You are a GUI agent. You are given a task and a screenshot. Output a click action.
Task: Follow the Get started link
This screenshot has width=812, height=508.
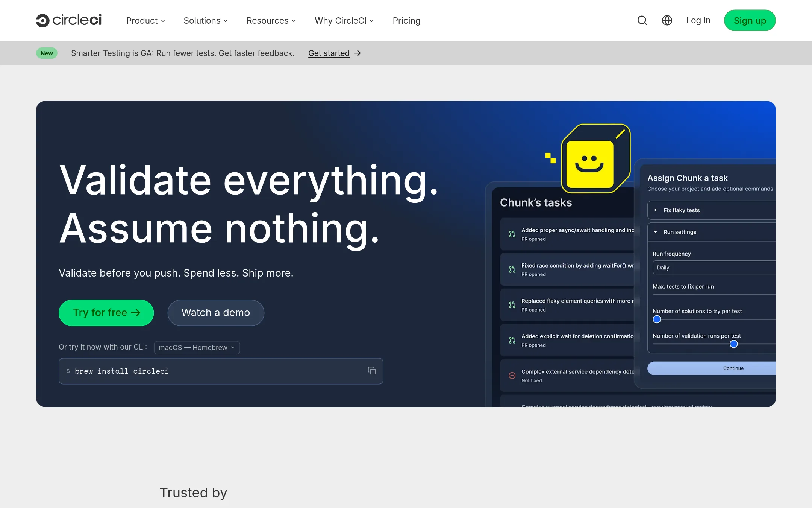coord(329,53)
